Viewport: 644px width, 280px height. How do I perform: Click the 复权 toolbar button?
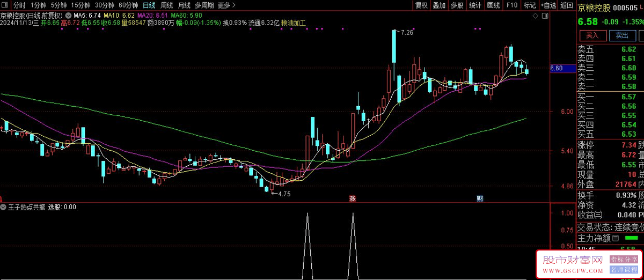click(422, 5)
